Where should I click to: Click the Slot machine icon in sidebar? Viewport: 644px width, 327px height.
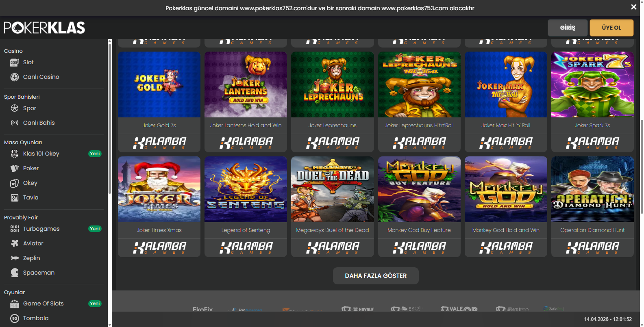click(15, 62)
